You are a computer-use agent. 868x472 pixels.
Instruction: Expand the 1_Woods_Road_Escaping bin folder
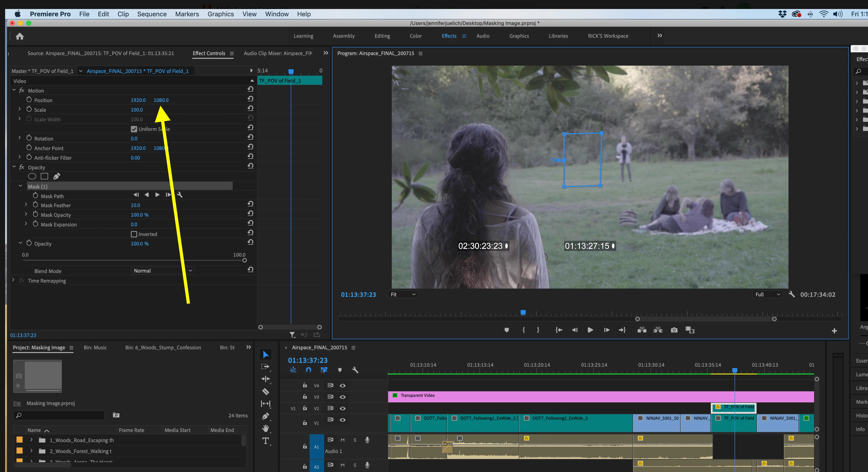click(x=31, y=440)
